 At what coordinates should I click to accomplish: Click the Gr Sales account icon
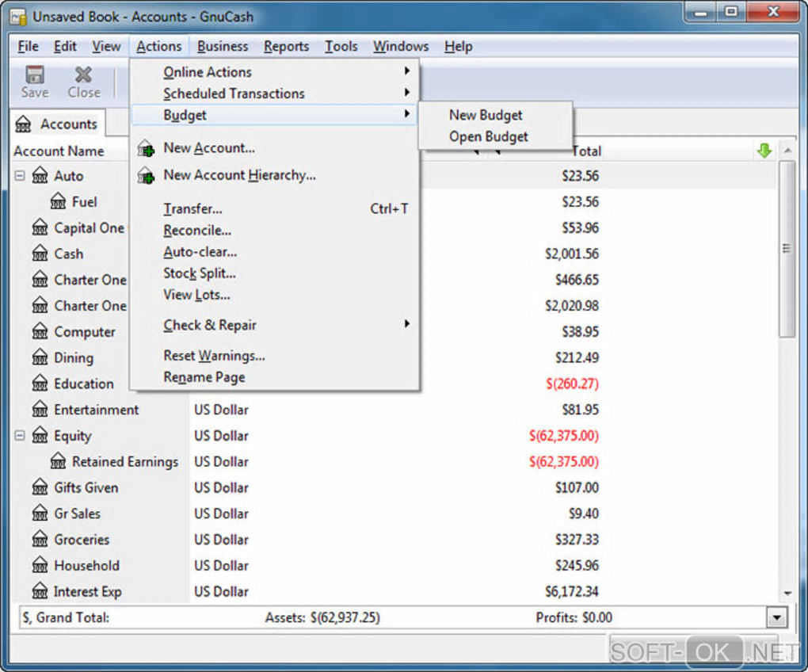coord(40,514)
